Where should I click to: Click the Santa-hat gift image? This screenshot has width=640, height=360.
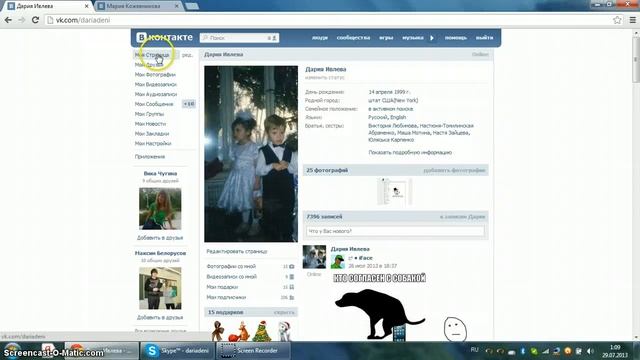284,331
